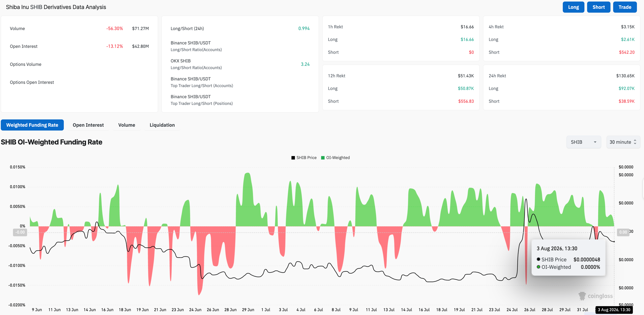Click the 4h Rekt Short value $542.20
The image size is (644, 315).
point(627,52)
